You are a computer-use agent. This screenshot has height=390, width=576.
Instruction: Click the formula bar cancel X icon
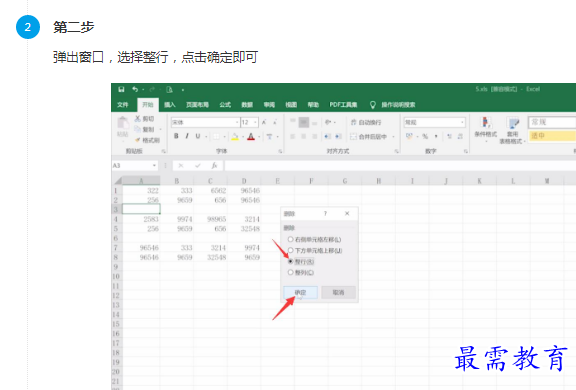(181, 166)
